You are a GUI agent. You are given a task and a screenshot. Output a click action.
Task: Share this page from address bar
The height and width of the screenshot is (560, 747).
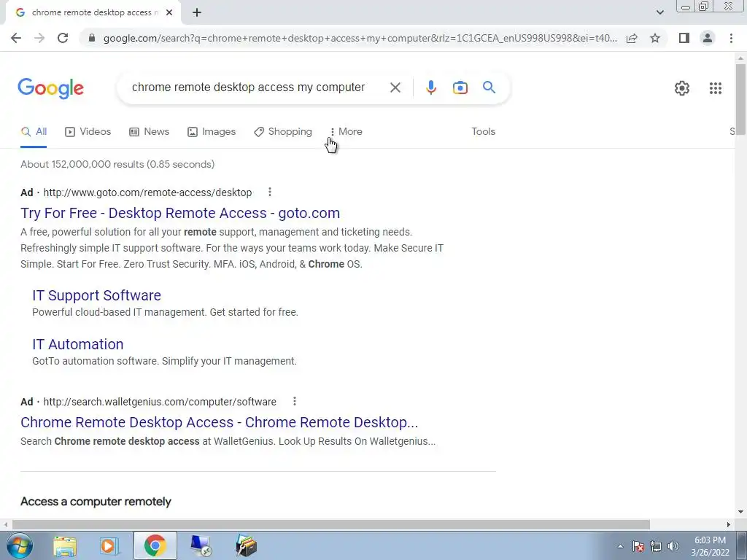coord(632,38)
